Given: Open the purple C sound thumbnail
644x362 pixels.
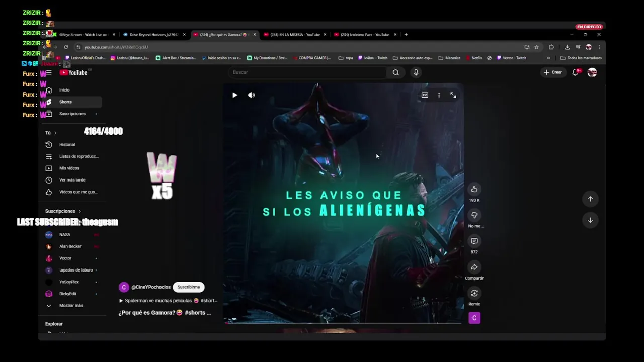Looking at the screenshot, I should point(474,318).
